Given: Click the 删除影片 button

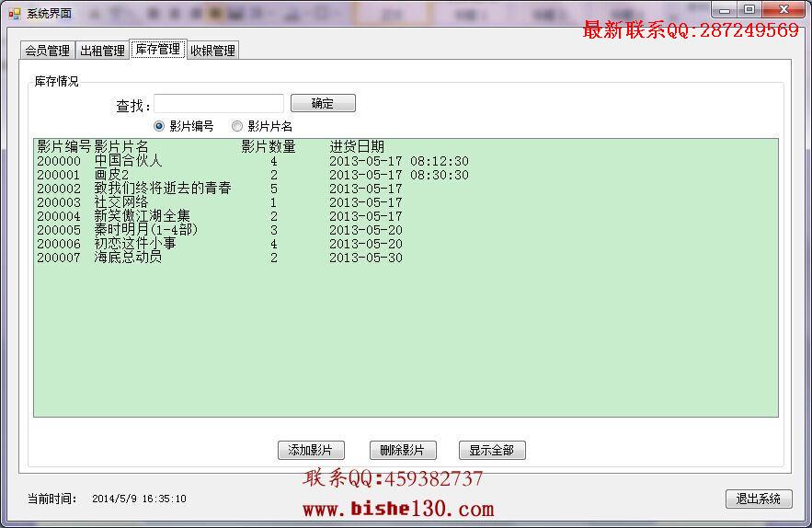Looking at the screenshot, I should click(x=403, y=450).
